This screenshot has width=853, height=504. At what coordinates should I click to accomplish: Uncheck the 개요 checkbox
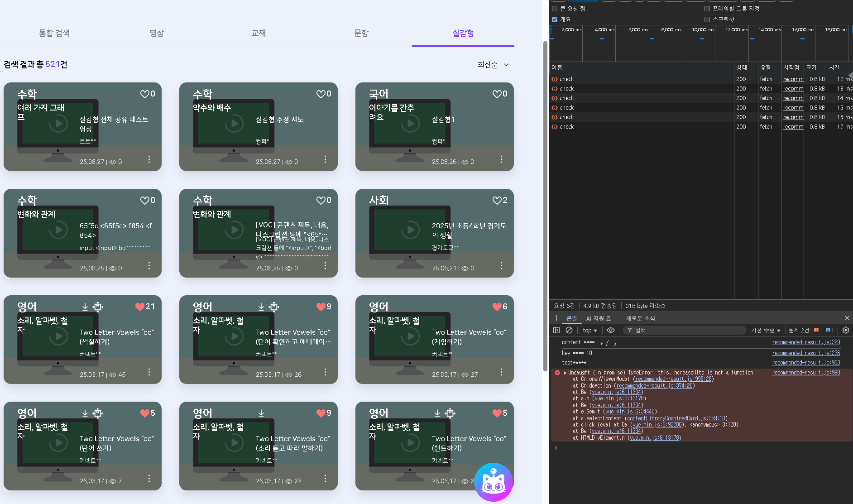[555, 19]
